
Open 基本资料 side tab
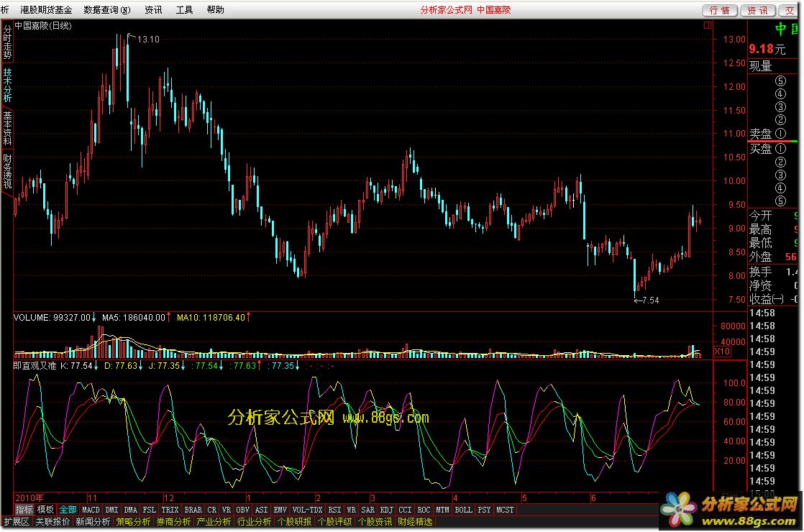[x=7, y=128]
